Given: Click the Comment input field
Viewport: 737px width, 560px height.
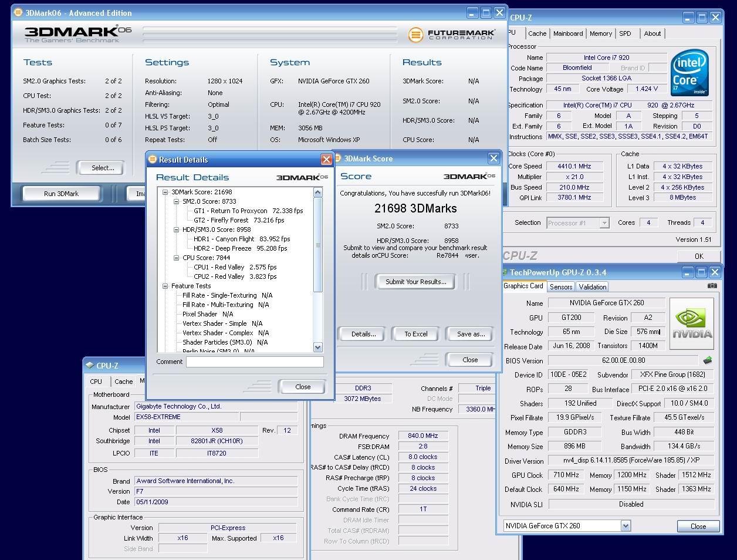Looking at the screenshot, I should [255, 362].
